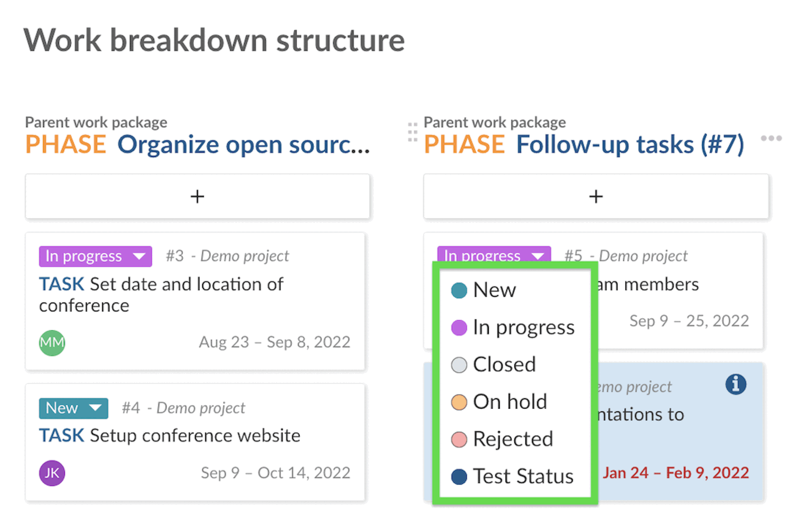Viewport: 812px width, 509px height.
Task: Choose Closed in the open status menu
Action: click(504, 364)
